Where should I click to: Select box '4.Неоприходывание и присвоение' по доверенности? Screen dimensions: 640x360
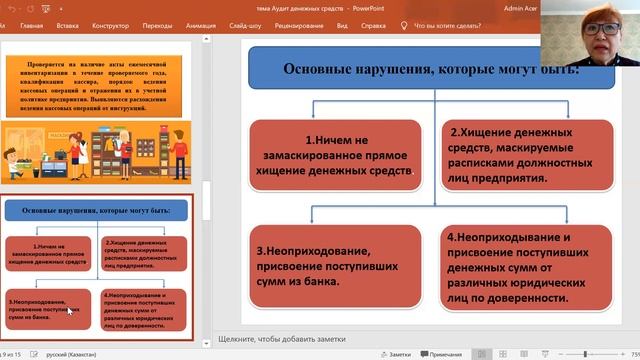526,267
